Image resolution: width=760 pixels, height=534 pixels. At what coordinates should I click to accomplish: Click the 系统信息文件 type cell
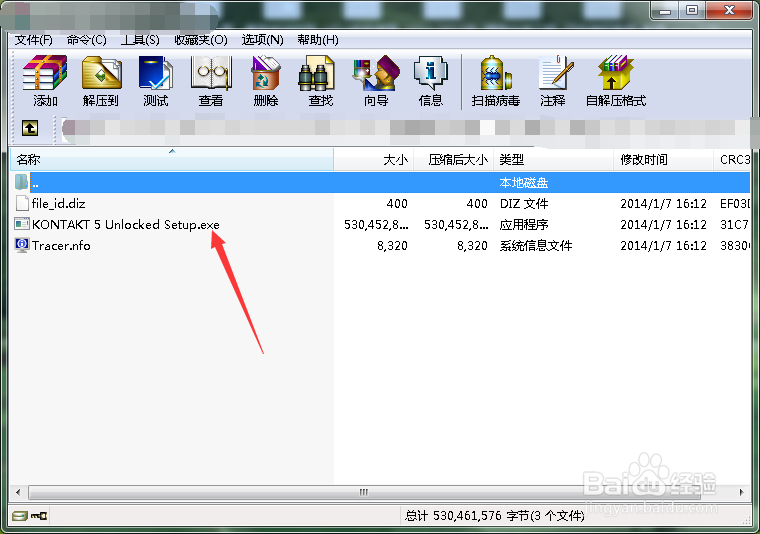(536, 246)
